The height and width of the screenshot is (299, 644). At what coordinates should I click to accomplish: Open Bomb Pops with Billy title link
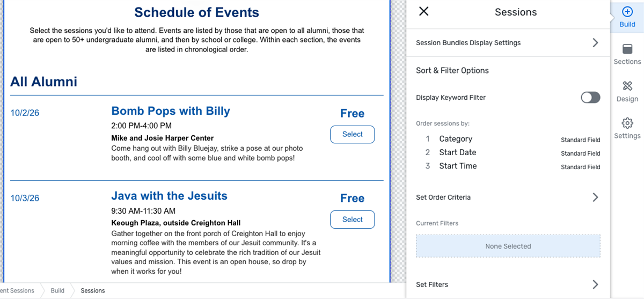tap(171, 111)
